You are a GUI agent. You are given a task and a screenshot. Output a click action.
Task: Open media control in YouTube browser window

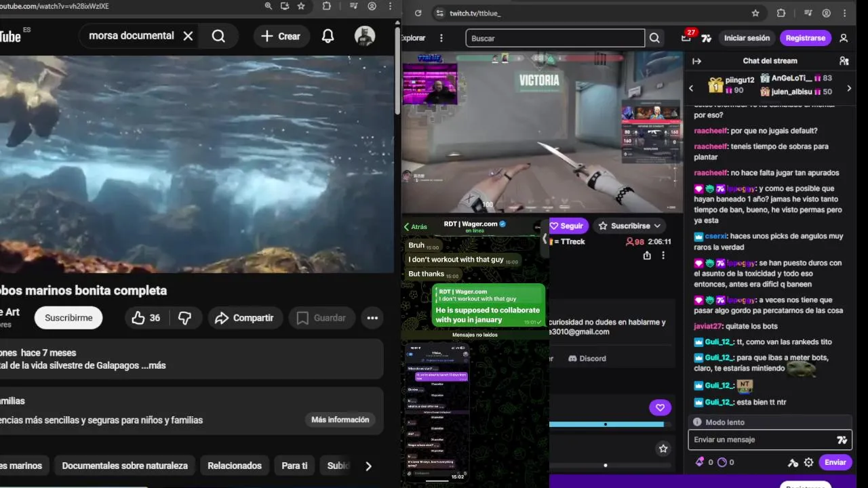[353, 6]
